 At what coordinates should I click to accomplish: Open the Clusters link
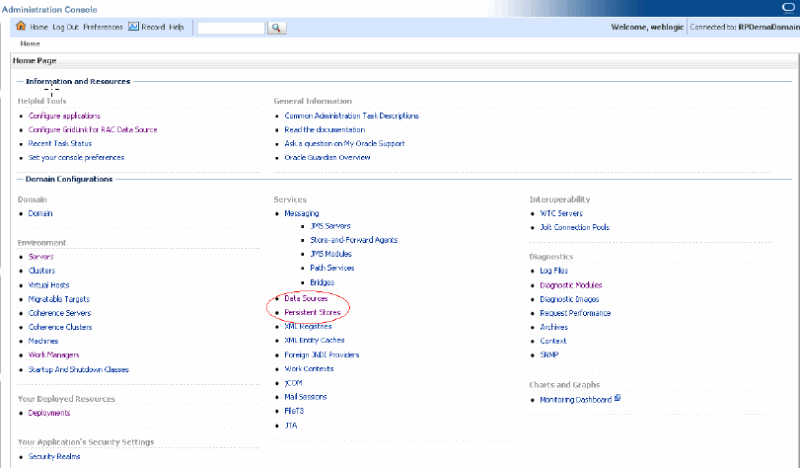pyautogui.click(x=42, y=270)
